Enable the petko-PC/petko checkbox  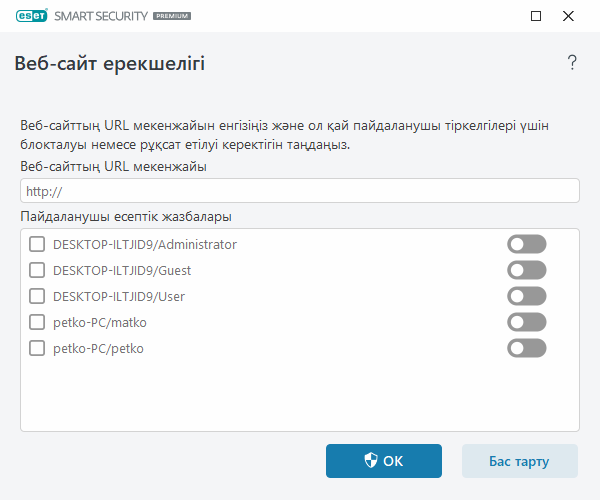(x=37, y=348)
